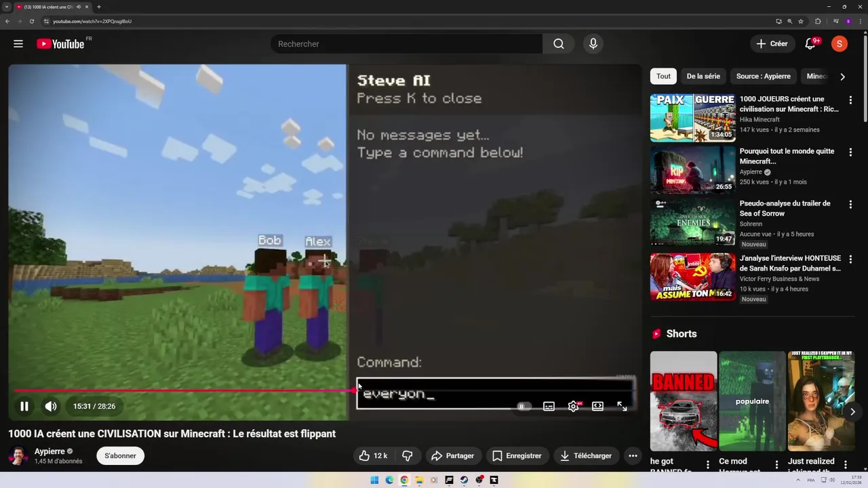
Task: Click the progress bar scrubber handle
Action: [354, 390]
